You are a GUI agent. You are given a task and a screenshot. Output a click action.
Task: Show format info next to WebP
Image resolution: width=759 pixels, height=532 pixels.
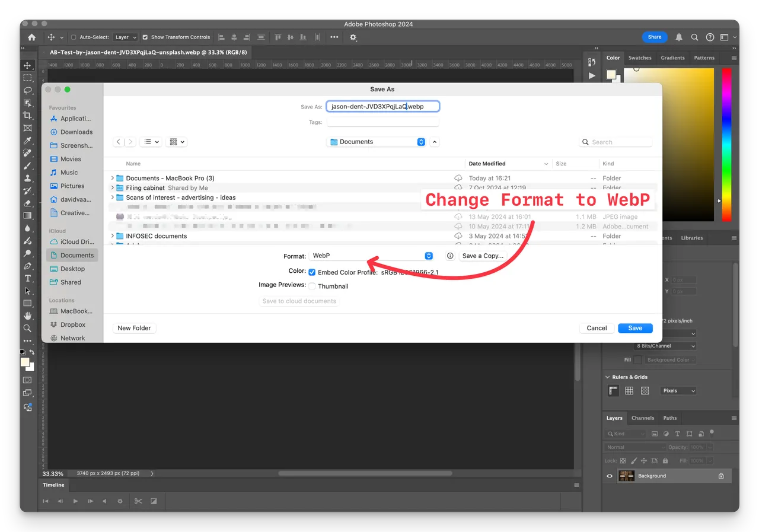pyautogui.click(x=450, y=256)
